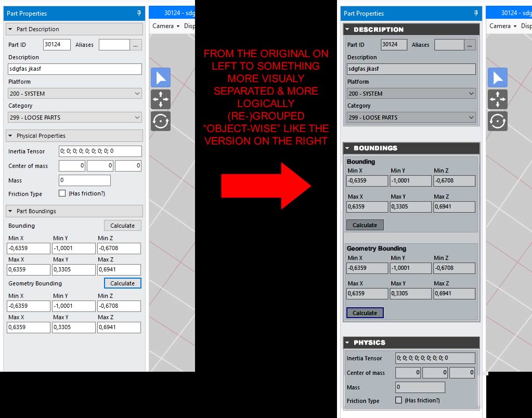Activate the pan tool in the left viewport
Viewport: 532px width, 418px height.
[160, 99]
